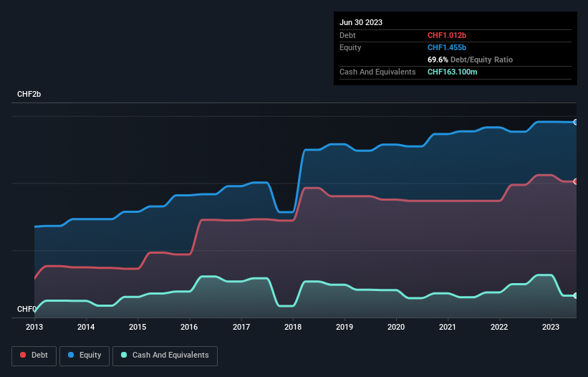
Task: Click the 2016 x-axis label
Action: (190, 327)
